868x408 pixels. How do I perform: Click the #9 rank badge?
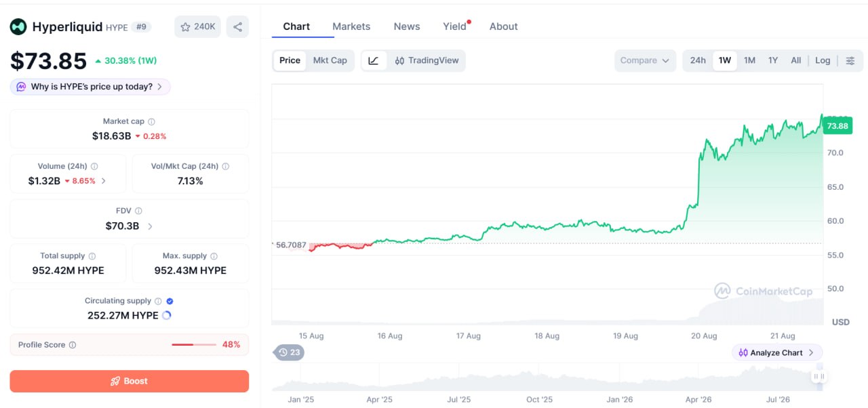[142, 26]
